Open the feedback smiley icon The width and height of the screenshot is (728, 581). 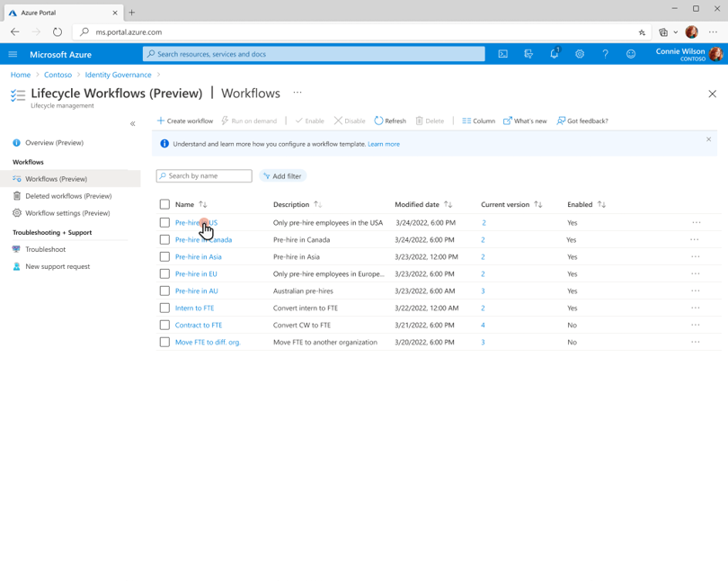pyautogui.click(x=631, y=54)
